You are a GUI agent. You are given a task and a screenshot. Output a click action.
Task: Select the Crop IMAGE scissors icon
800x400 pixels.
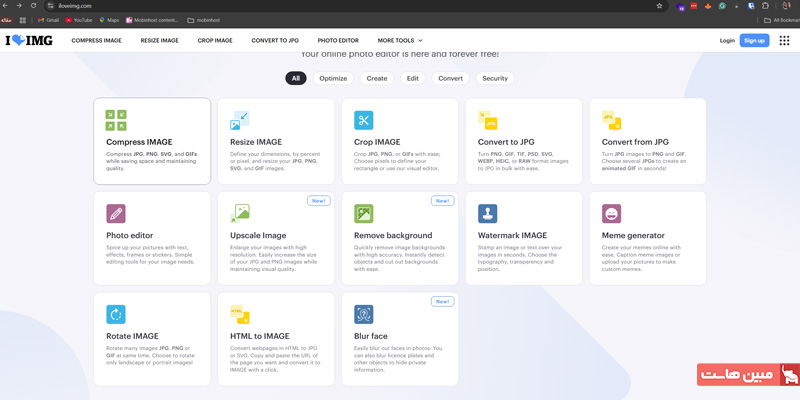pyautogui.click(x=363, y=120)
